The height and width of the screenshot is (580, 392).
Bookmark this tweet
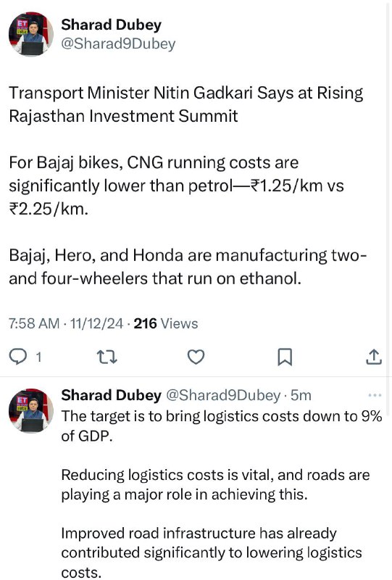[x=285, y=357]
